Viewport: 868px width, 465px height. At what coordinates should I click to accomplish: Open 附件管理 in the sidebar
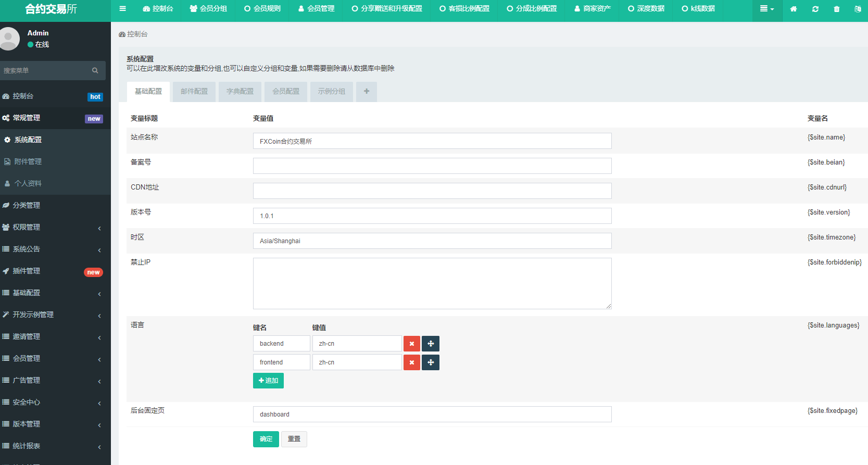(x=28, y=162)
